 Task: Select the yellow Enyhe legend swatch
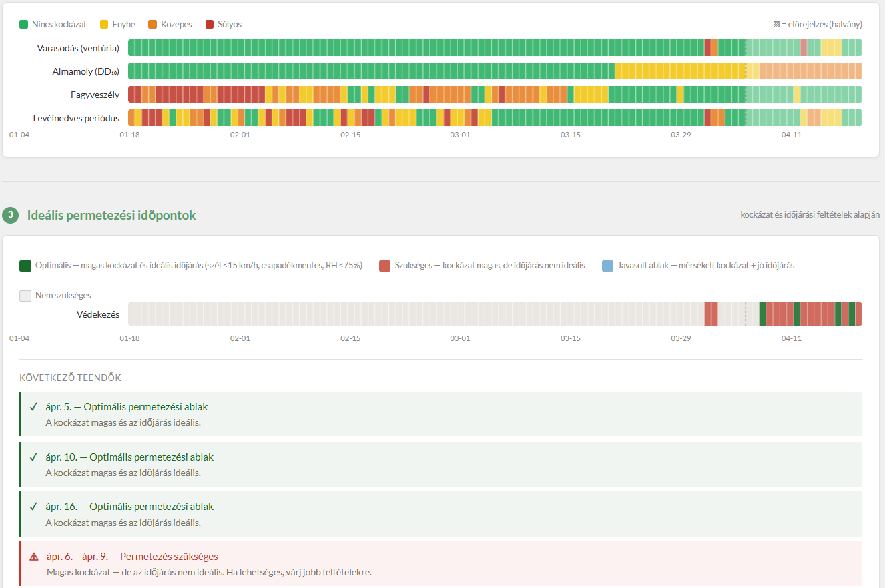tap(104, 25)
